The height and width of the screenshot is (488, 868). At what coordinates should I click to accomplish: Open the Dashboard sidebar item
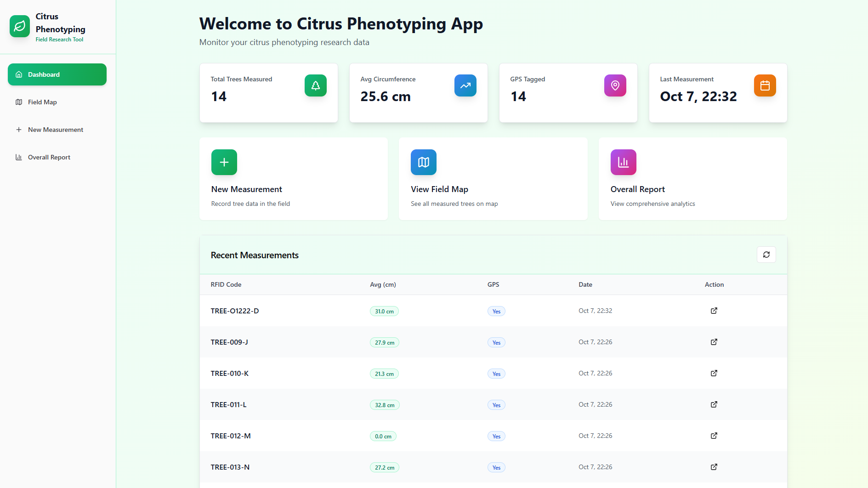point(57,74)
